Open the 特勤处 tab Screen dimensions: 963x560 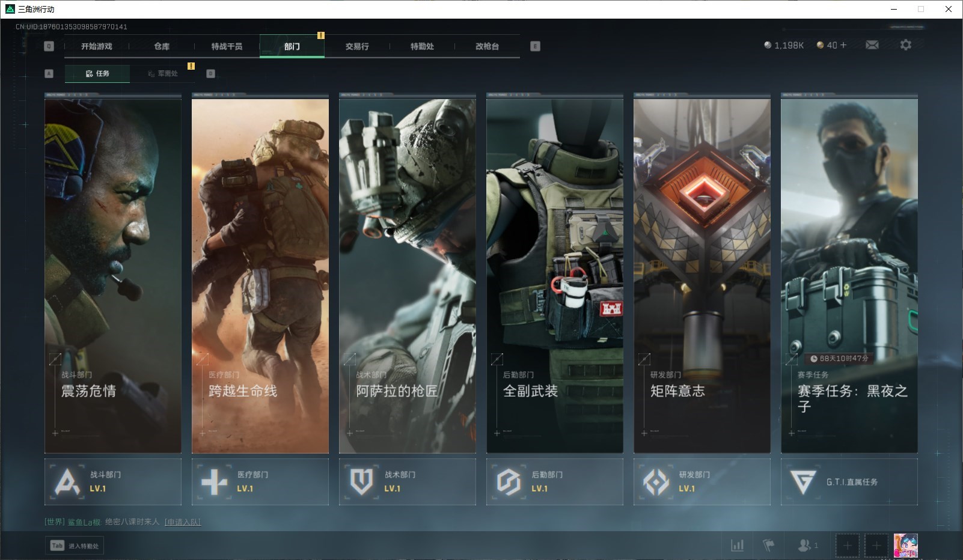pos(422,46)
